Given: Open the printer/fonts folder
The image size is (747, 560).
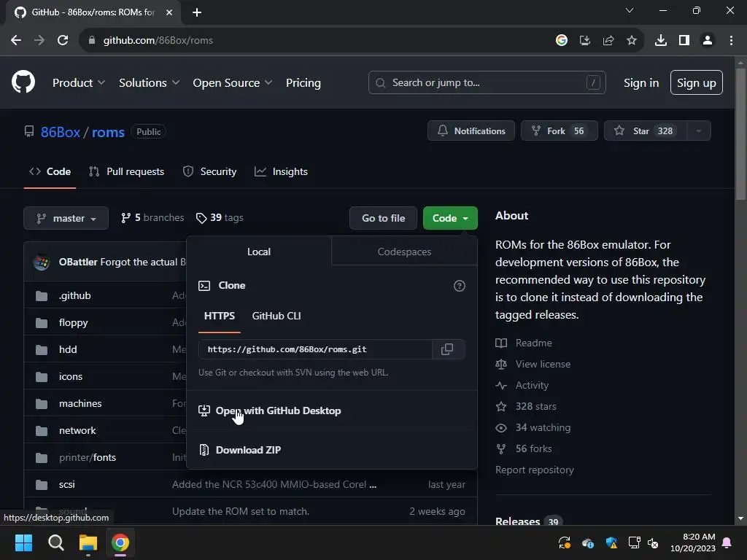Looking at the screenshot, I should (x=88, y=458).
